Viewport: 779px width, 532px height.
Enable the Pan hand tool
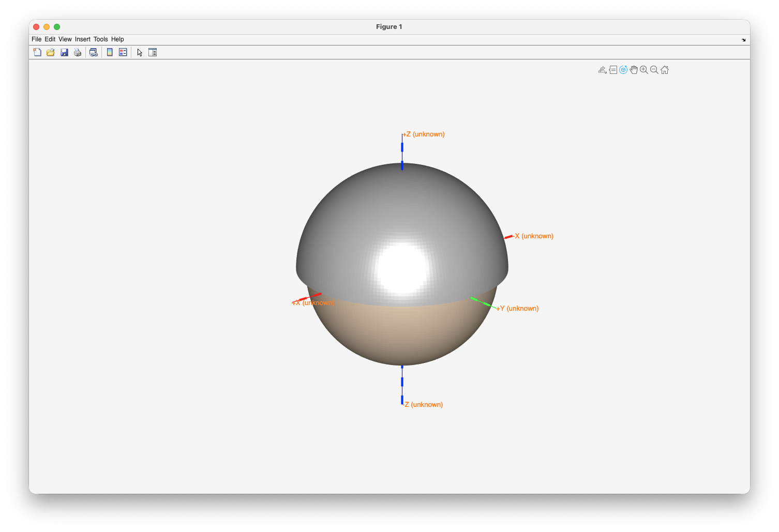[x=634, y=70]
